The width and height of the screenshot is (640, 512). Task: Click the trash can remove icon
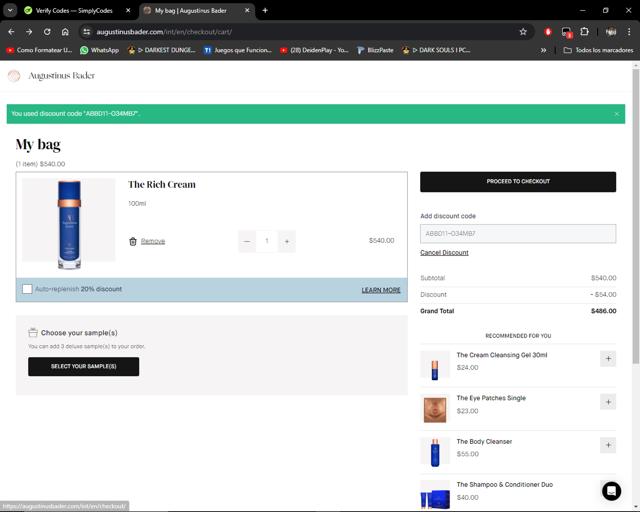(133, 241)
